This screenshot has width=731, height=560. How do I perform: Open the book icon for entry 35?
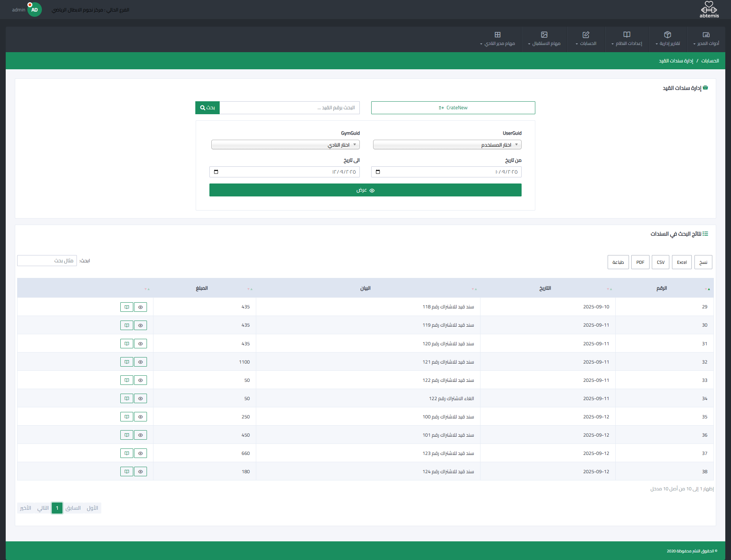127,417
